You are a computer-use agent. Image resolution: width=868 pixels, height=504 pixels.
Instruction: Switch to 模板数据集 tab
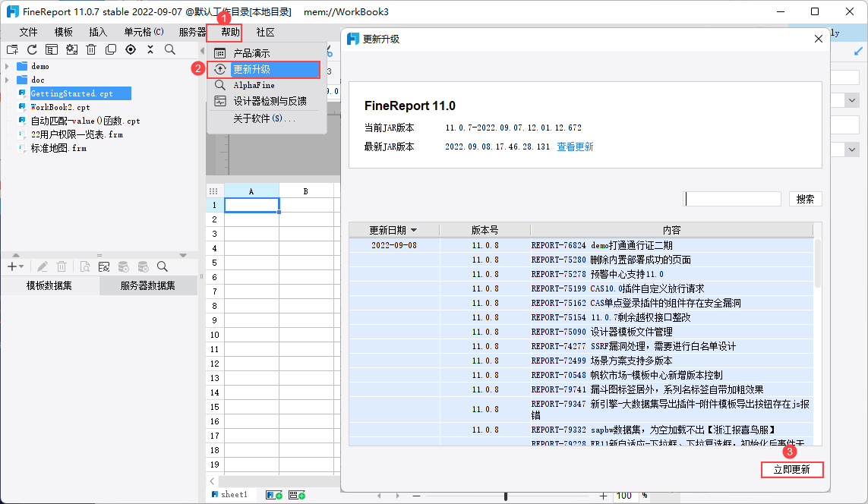pos(50,285)
